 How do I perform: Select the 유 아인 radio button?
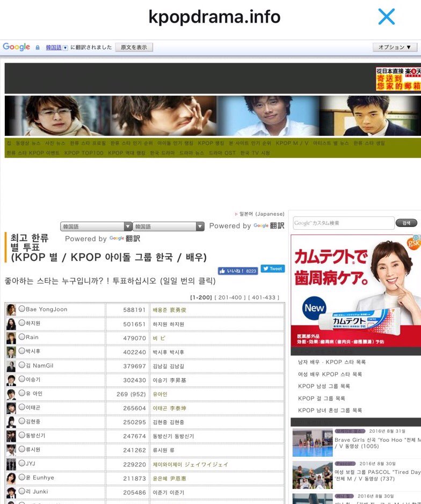(x=22, y=393)
